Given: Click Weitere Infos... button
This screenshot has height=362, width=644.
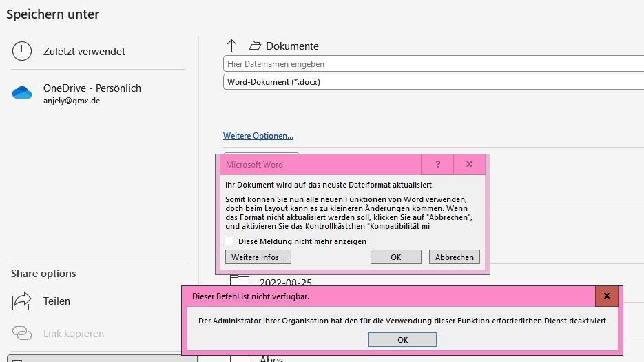Looking at the screenshot, I should tap(258, 257).
